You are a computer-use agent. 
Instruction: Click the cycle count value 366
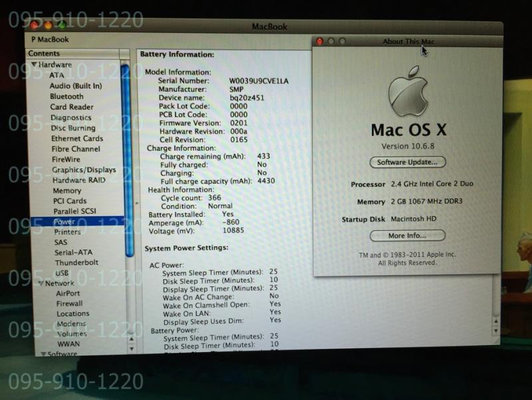[x=214, y=198]
